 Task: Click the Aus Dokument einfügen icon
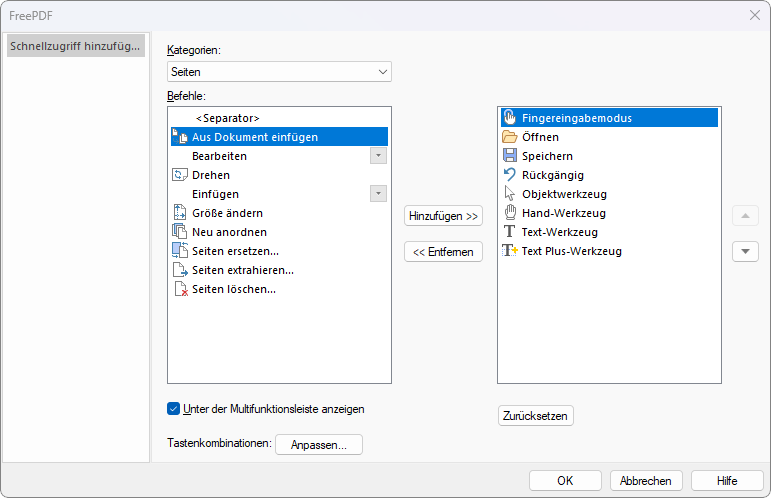tap(180, 137)
